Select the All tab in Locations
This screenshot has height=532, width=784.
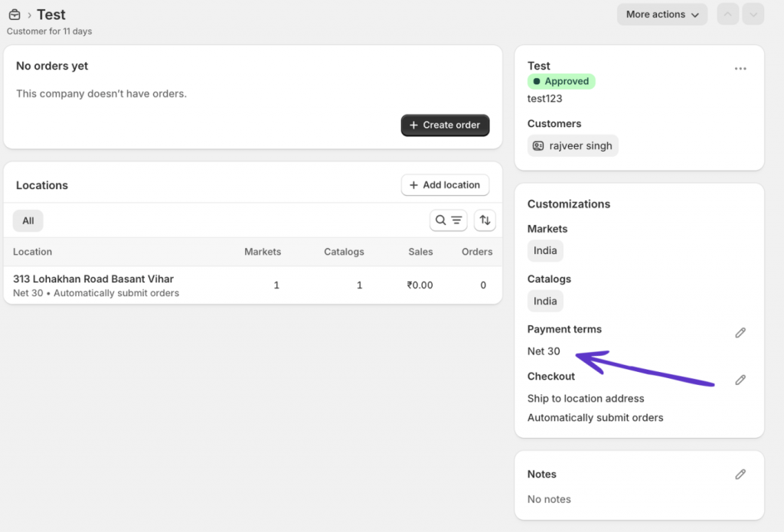coord(28,220)
